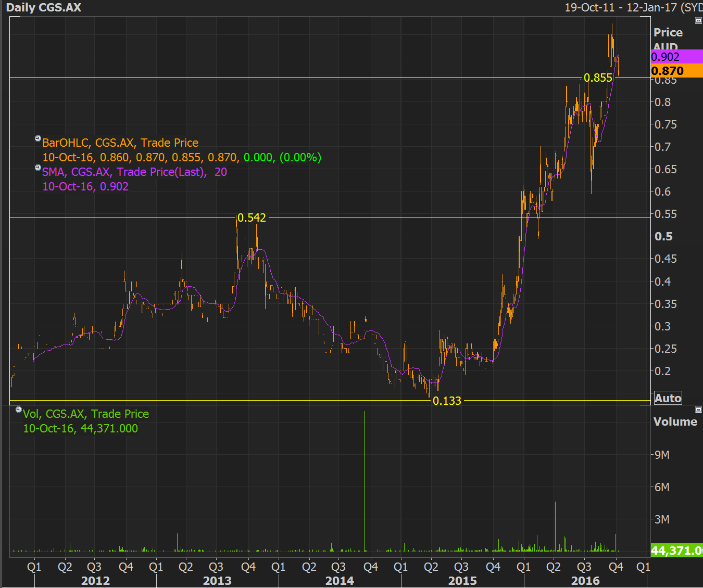Click the Q4 label of 2016
Screen dimensions: 703x588
coord(616,567)
